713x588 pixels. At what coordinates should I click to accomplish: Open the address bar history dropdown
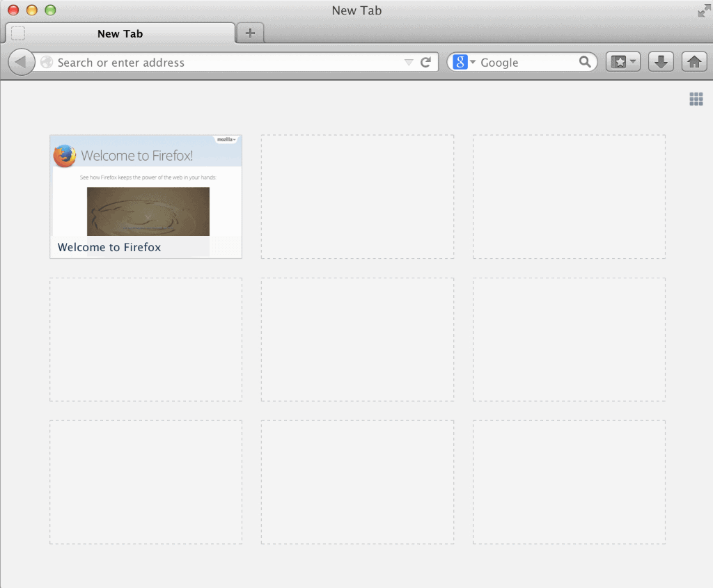(x=409, y=62)
